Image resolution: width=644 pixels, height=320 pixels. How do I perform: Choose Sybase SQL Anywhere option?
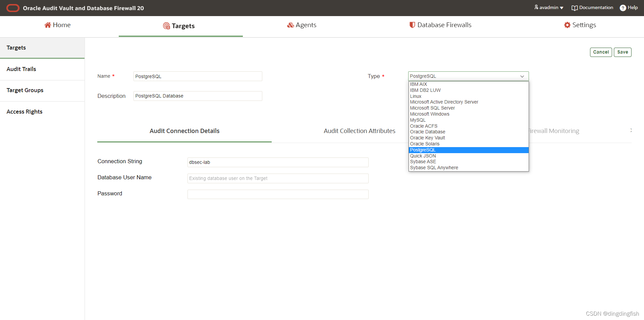[468, 168]
